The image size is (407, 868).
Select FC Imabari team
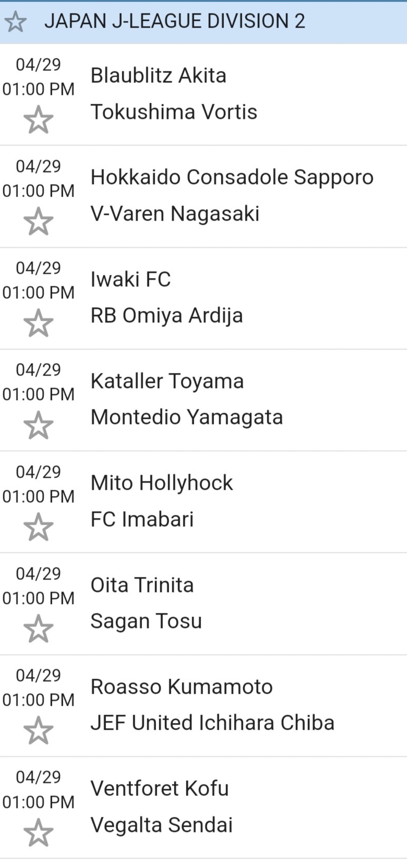coord(142,520)
